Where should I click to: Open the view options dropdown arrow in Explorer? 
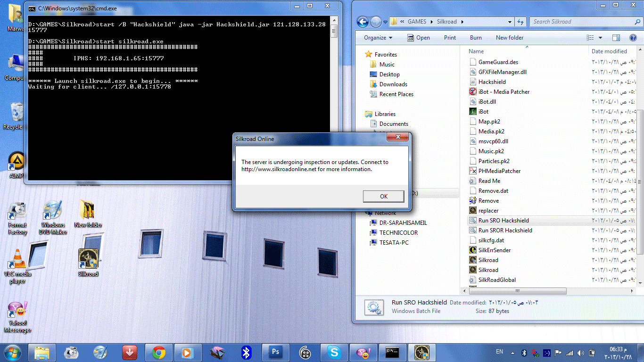pyautogui.click(x=600, y=38)
